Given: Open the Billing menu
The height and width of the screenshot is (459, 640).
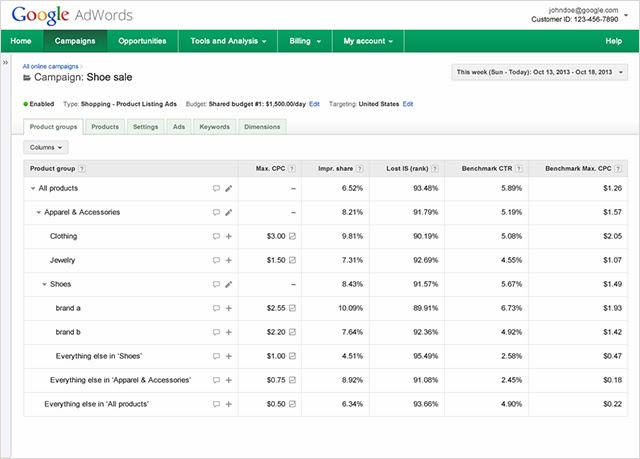Looking at the screenshot, I should pos(305,41).
